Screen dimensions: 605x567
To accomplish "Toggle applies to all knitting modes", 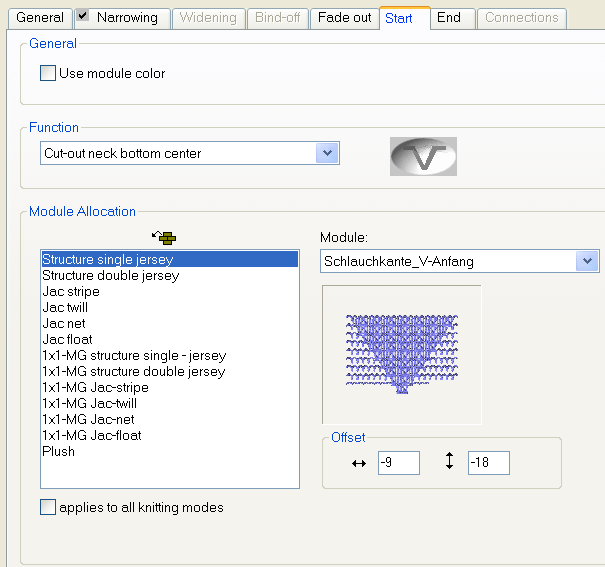I will coord(48,508).
